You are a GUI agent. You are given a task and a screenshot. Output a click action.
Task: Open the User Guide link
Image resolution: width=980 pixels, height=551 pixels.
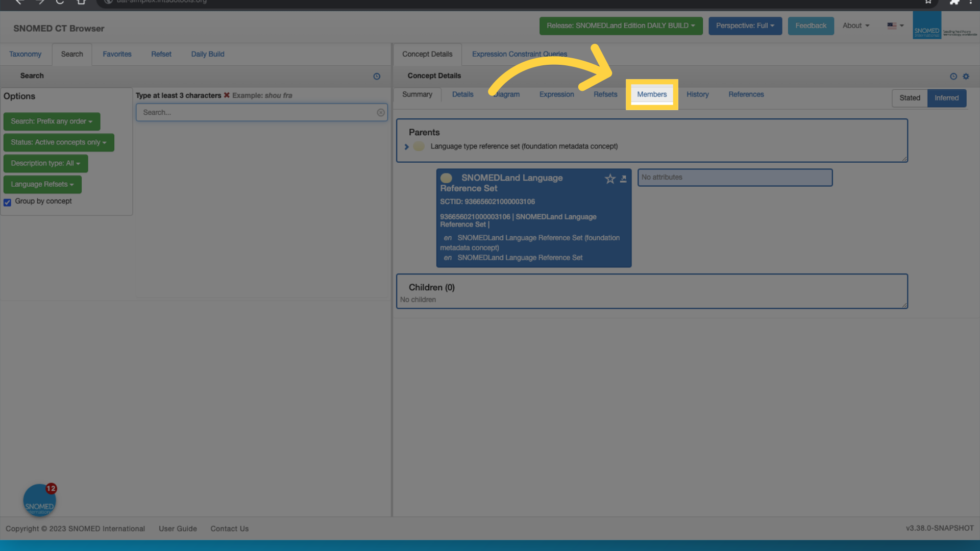coord(178,529)
